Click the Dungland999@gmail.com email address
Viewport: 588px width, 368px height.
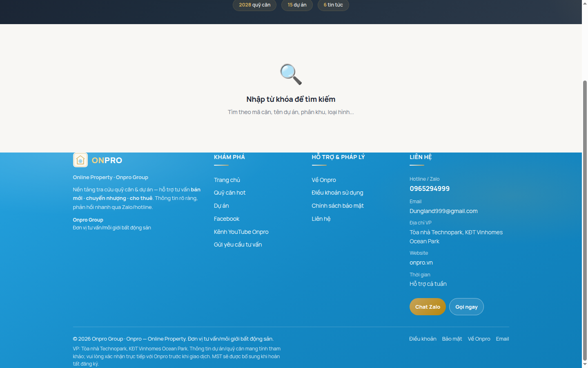pyautogui.click(x=443, y=211)
